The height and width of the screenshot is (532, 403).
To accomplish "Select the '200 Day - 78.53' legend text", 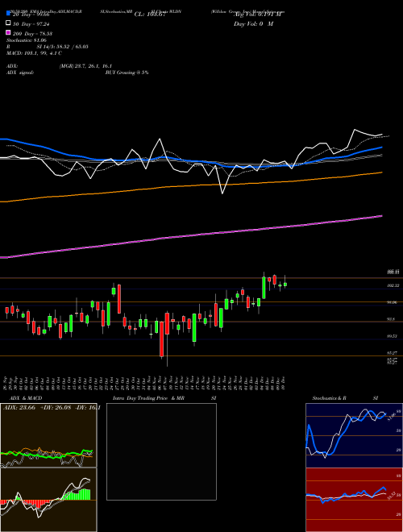I will [32, 34].
